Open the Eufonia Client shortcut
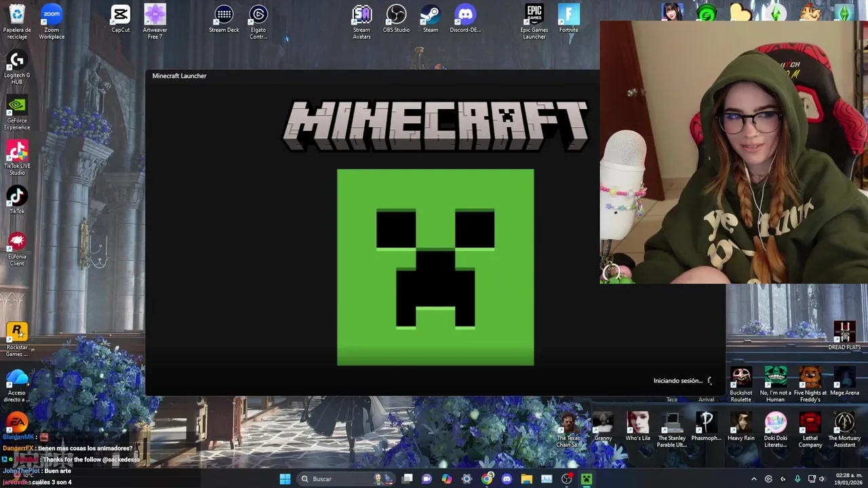Image resolution: width=868 pixels, height=488 pixels. (x=17, y=248)
